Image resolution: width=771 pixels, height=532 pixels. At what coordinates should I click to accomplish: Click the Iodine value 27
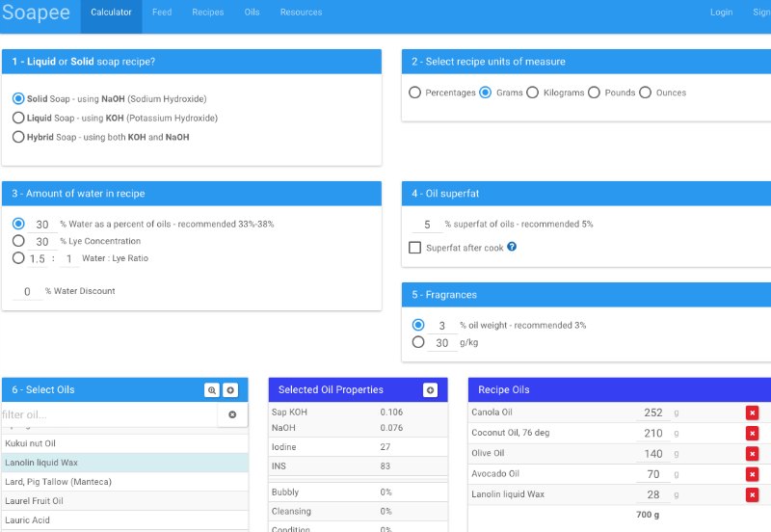coord(385,447)
